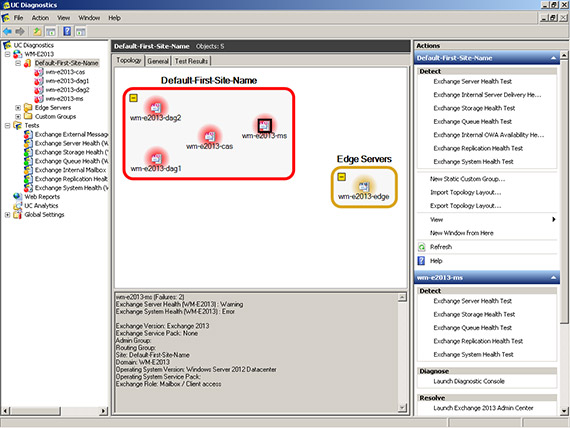Click the UC Diagnostics root tree icon

[x=7, y=45]
